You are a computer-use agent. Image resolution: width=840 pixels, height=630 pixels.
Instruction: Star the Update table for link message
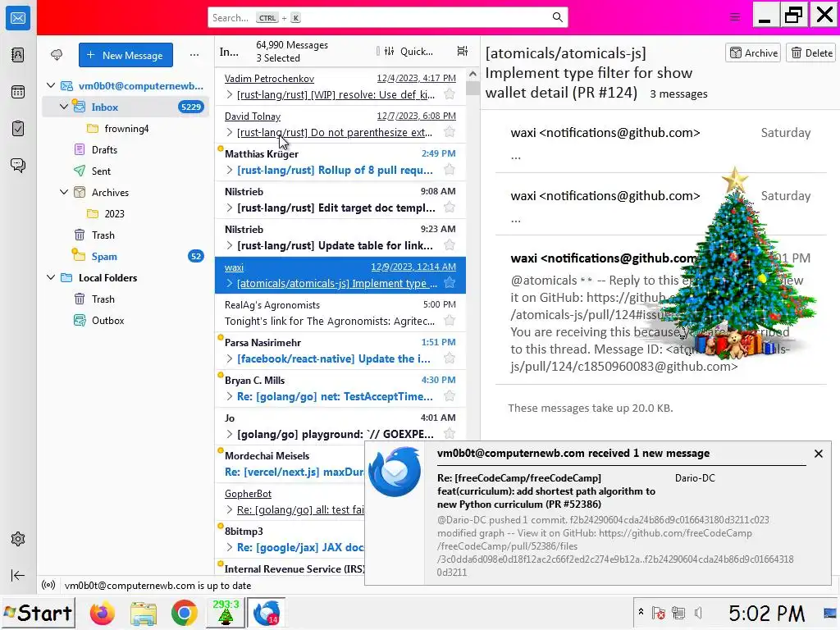450,245
